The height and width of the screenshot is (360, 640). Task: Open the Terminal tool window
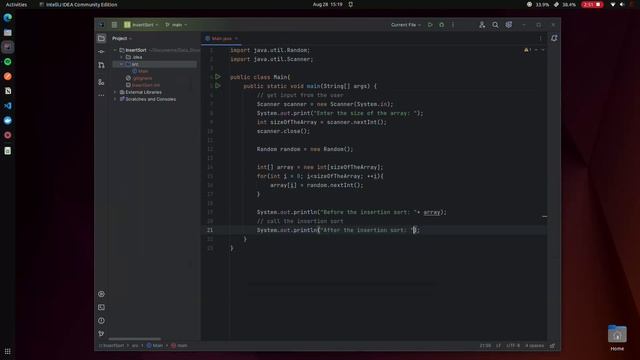point(101,307)
